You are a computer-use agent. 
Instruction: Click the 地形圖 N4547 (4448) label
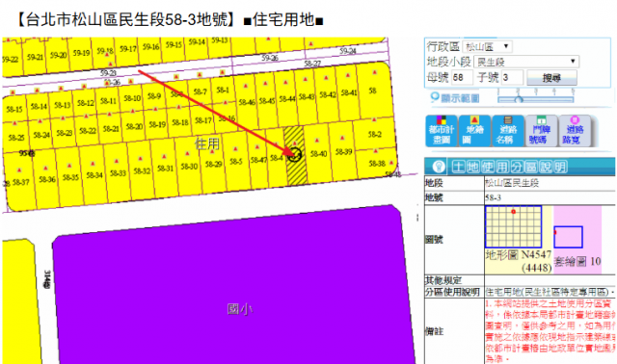point(519,261)
